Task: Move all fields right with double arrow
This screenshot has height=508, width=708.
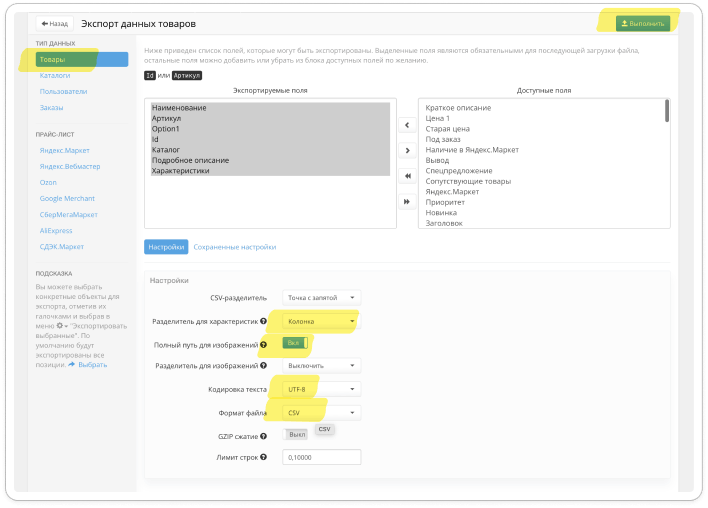Action: point(407,201)
